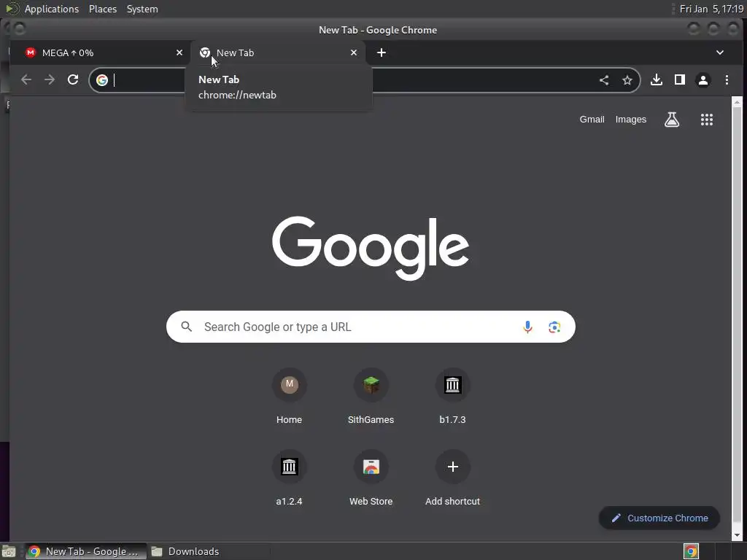
Task: Click the page scrollbar down arrow
Action: [737, 536]
